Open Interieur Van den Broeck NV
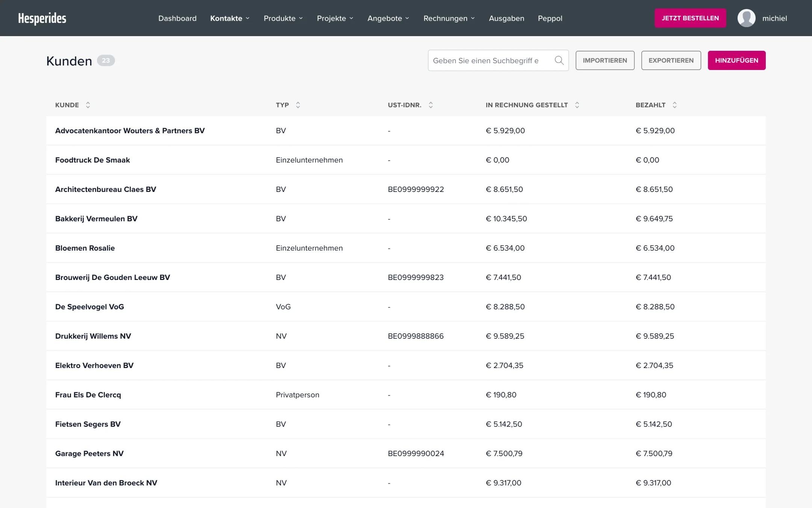This screenshot has height=508, width=812. pos(106,483)
